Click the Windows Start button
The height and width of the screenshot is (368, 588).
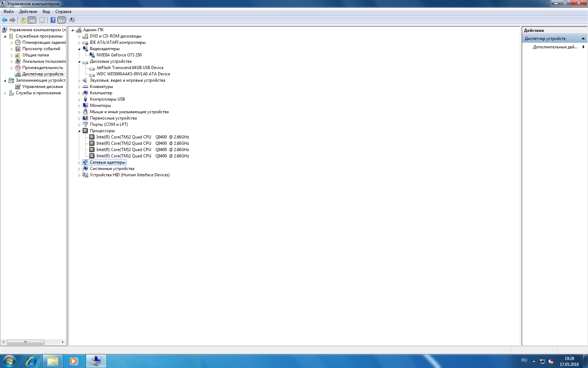(9, 361)
